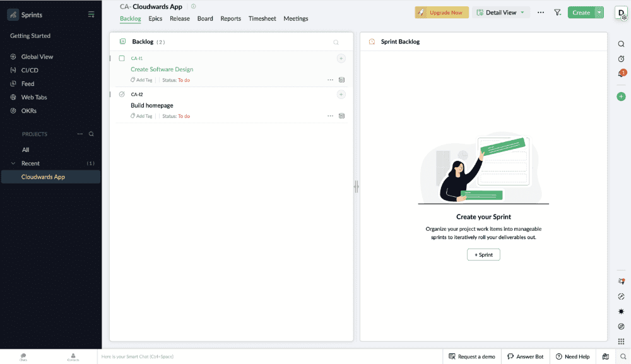631x364 pixels.
Task: Switch to Timesheet tab
Action: click(262, 18)
